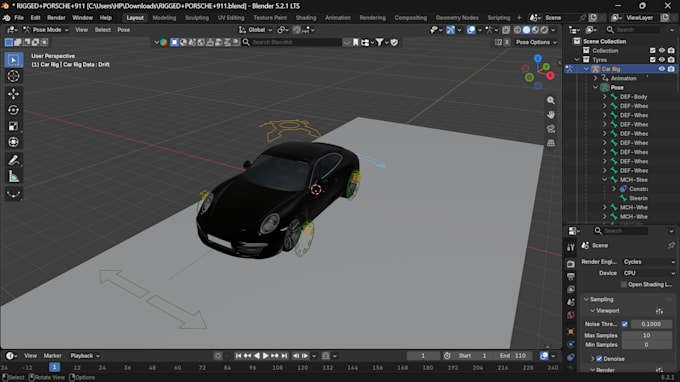Collapse the Sampling panel
680x382 pixels.
tap(586, 299)
